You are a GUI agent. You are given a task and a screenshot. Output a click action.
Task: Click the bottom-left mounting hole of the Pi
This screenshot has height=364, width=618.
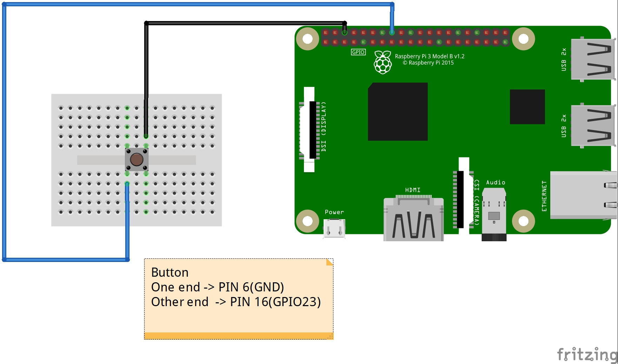[x=307, y=221]
